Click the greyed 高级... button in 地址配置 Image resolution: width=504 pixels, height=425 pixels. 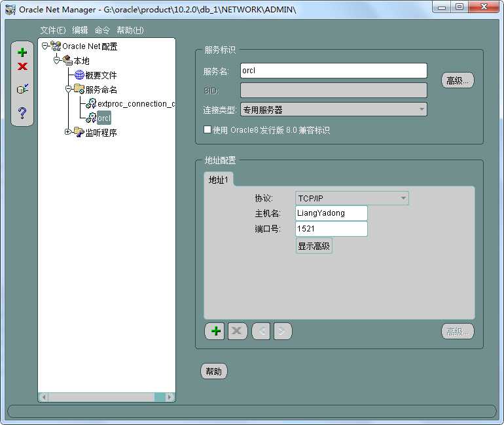tap(458, 331)
